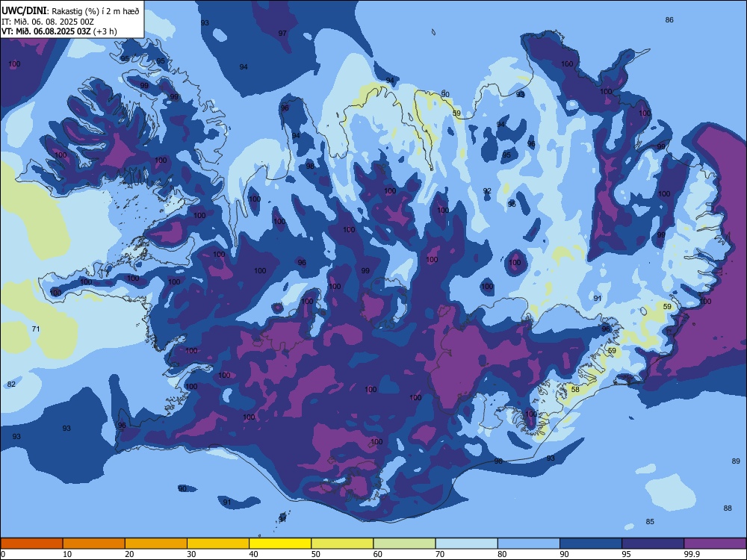The height and width of the screenshot is (560, 747).
Task: Click the '30' legend tick label
Action: (191, 554)
